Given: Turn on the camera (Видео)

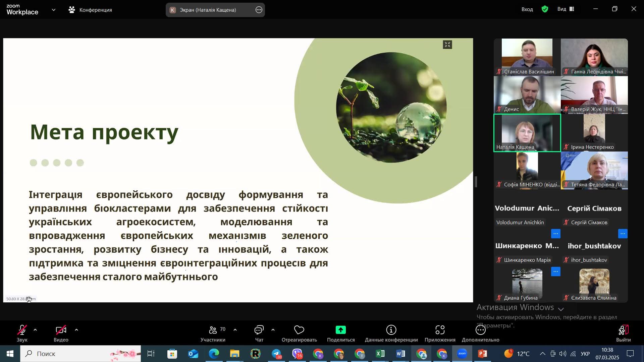Looking at the screenshot, I should (61, 330).
